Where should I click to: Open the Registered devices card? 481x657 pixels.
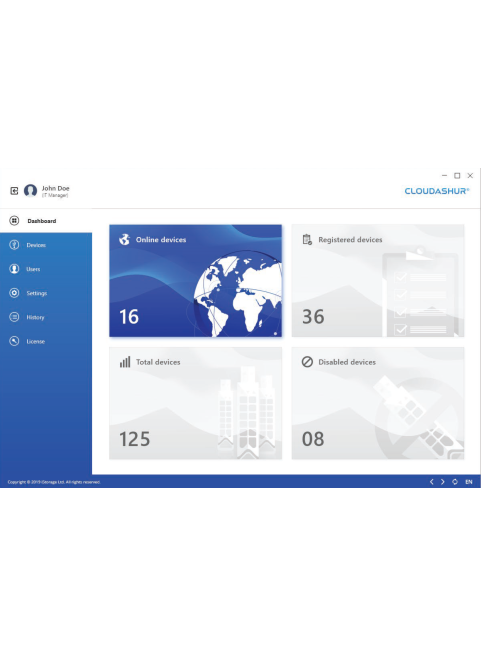(x=378, y=281)
